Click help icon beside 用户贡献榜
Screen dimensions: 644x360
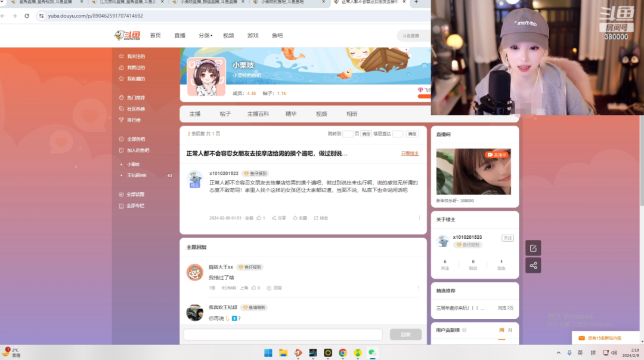click(x=464, y=330)
